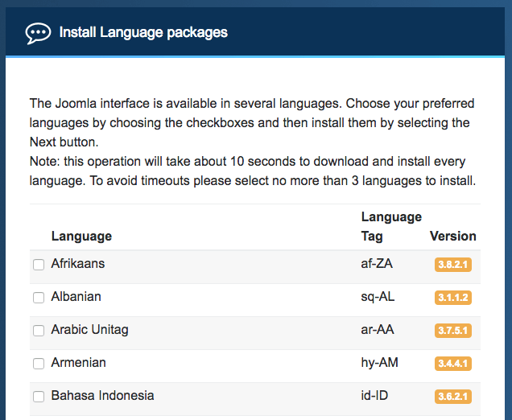This screenshot has width=512, height=420.
Task: Click the Afrikaans language name
Action: (x=78, y=264)
